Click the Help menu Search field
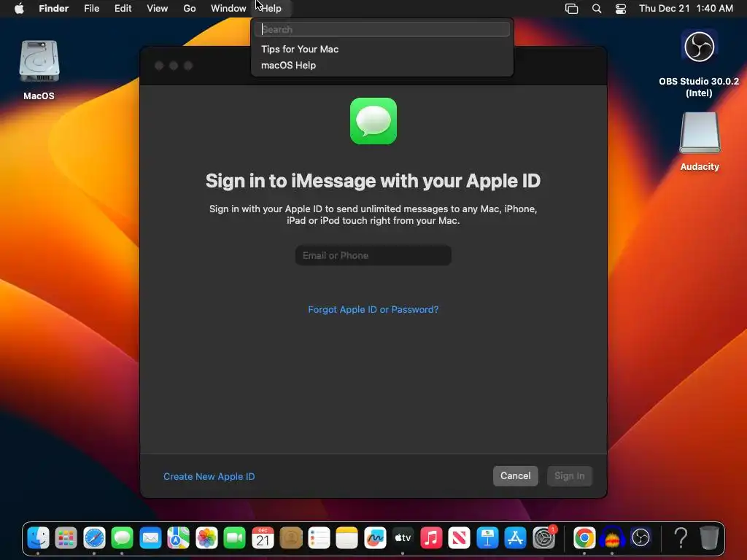Viewport: 747px width, 560px height. [382, 29]
